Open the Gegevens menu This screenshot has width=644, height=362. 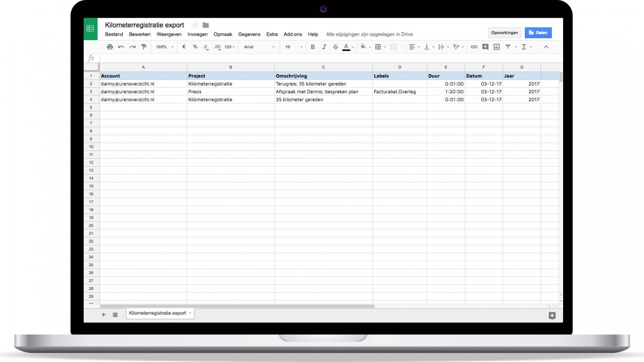[x=249, y=34]
